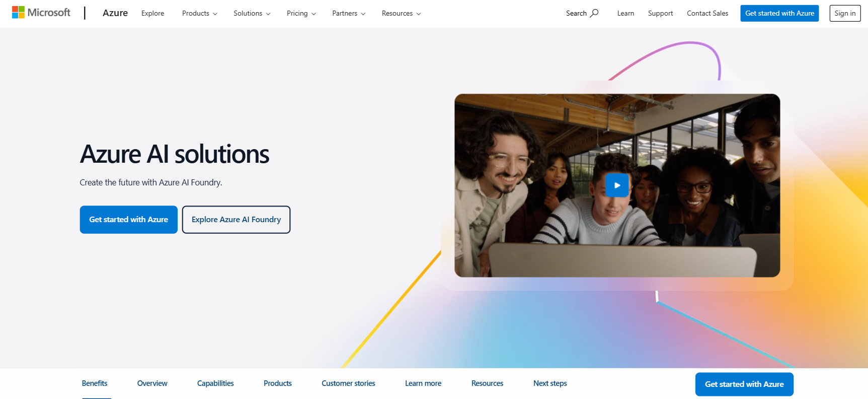
Task: Expand the Partners dropdown
Action: (349, 13)
